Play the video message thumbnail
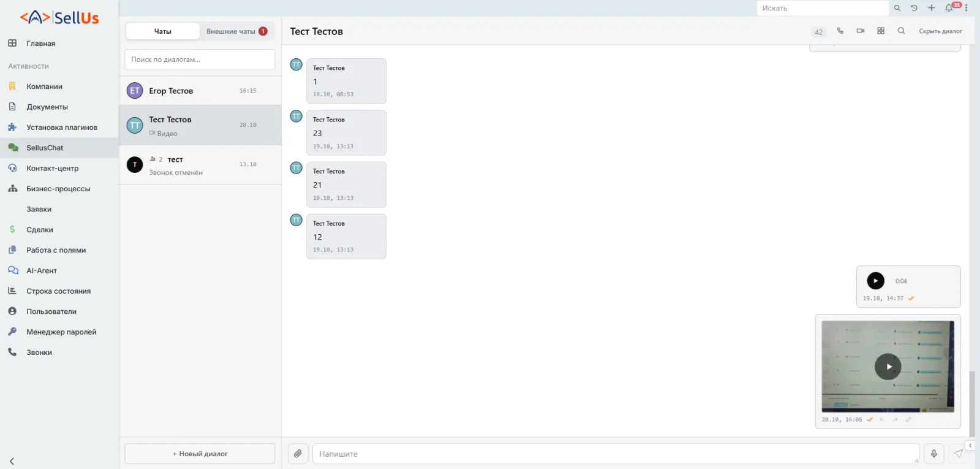This screenshot has width=980, height=469. (888, 367)
